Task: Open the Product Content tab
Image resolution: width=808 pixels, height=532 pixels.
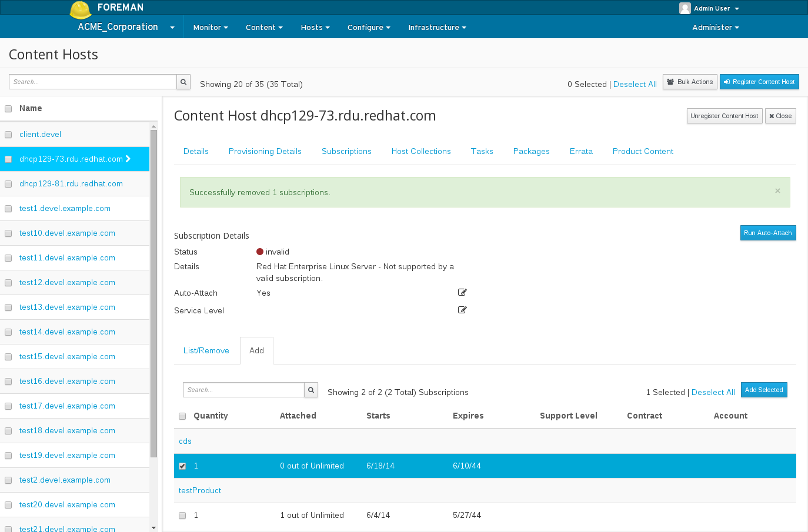Action: click(x=643, y=151)
